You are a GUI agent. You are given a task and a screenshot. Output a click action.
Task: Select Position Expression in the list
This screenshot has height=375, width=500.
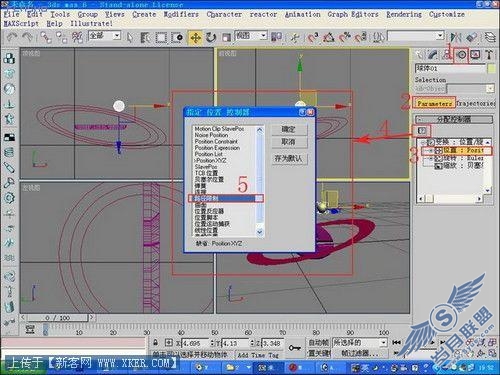(x=217, y=148)
